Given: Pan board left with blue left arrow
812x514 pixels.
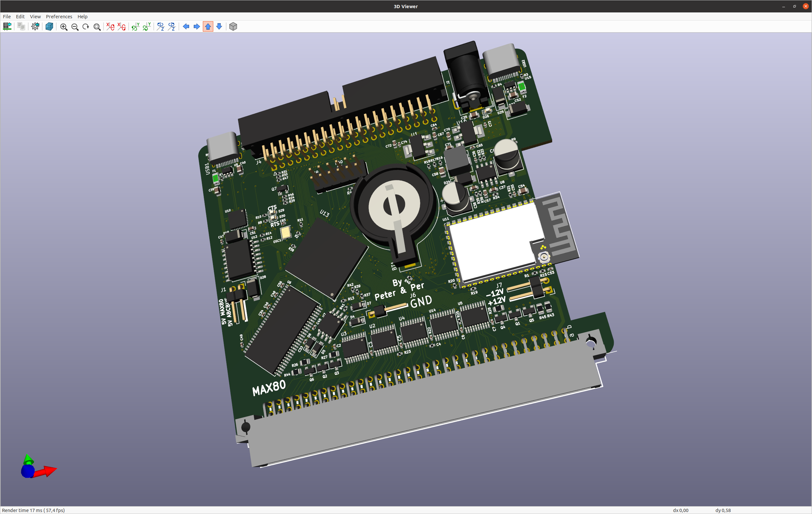Looking at the screenshot, I should [186, 26].
